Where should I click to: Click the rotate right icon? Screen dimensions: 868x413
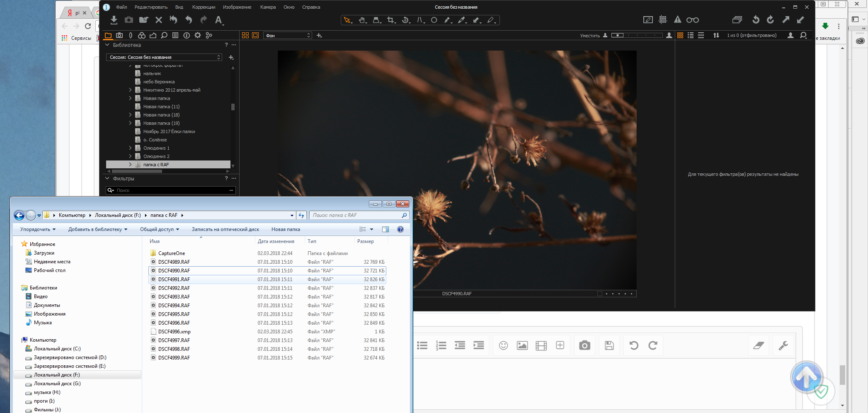[770, 19]
